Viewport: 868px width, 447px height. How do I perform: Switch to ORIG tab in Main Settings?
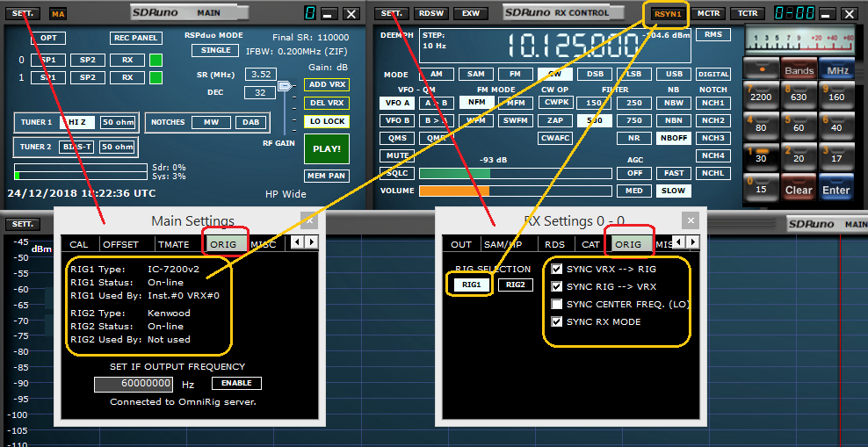tap(223, 244)
